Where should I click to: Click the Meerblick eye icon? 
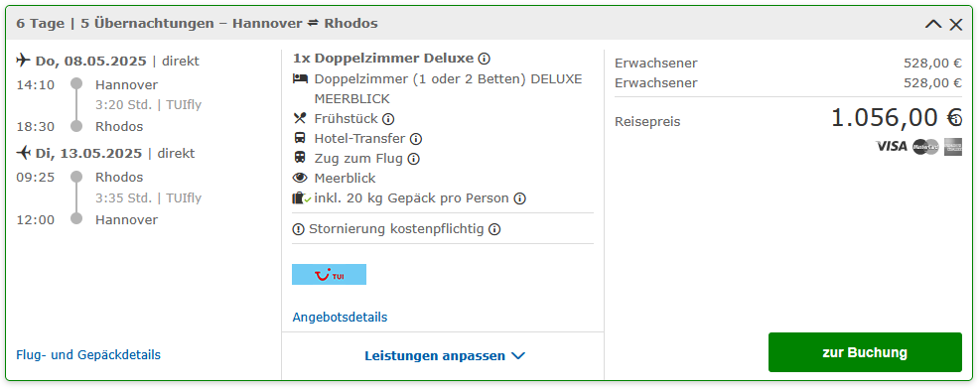300,178
